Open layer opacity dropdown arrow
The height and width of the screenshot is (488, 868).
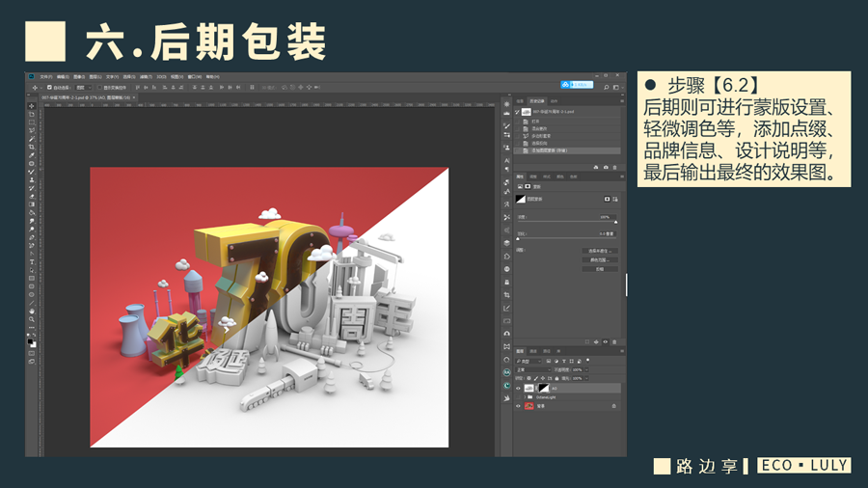pyautogui.click(x=586, y=369)
